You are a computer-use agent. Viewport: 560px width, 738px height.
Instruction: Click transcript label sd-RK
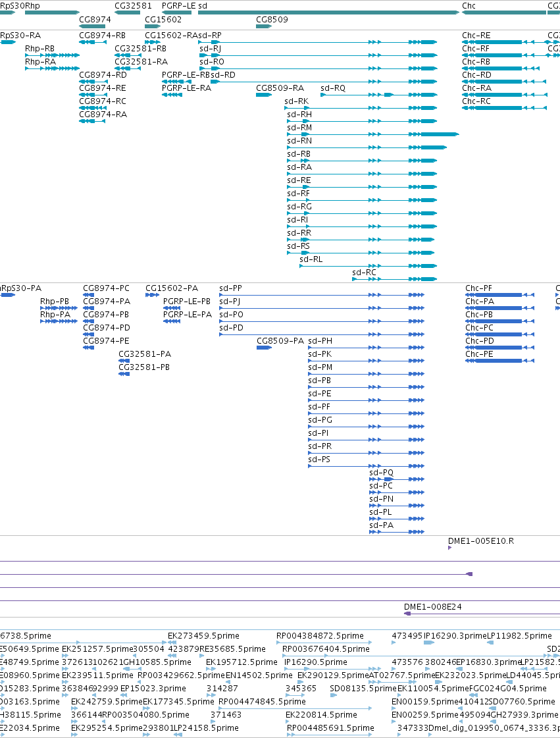coord(297,101)
